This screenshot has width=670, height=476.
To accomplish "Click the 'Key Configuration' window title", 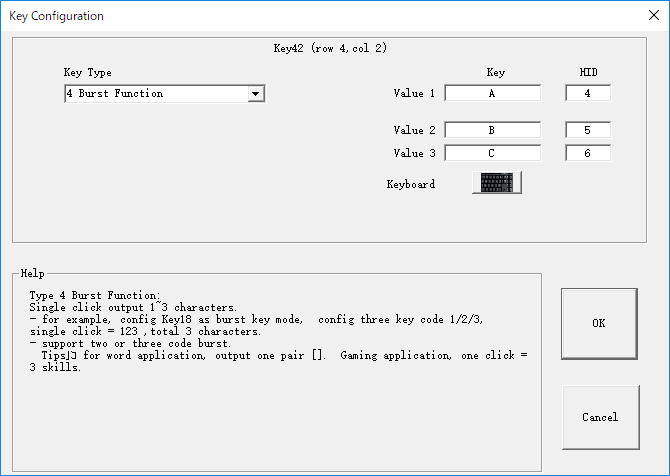I will click(56, 16).
